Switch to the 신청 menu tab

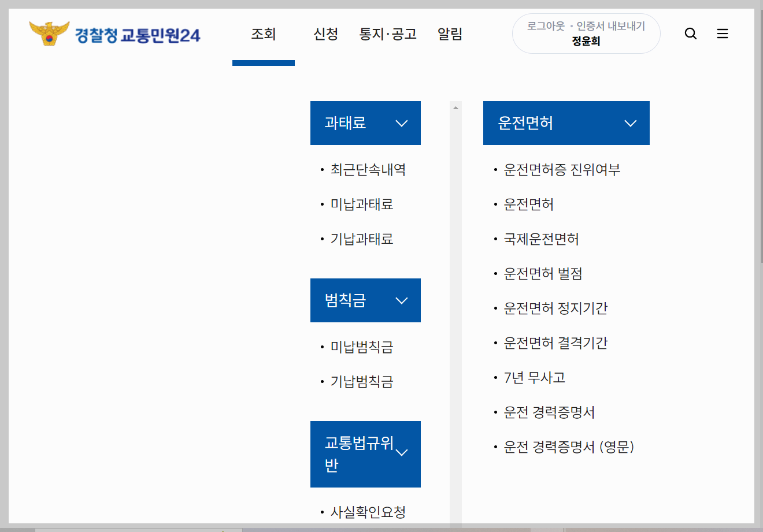[325, 34]
